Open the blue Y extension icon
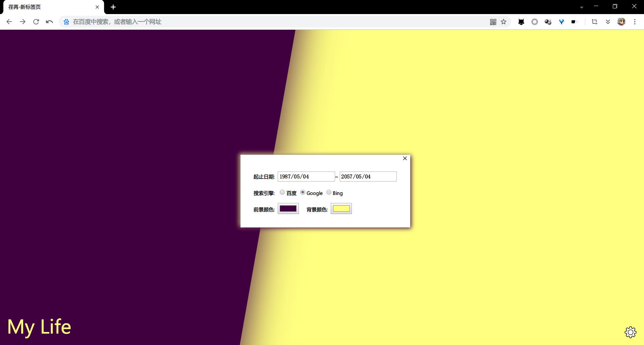 click(x=561, y=22)
